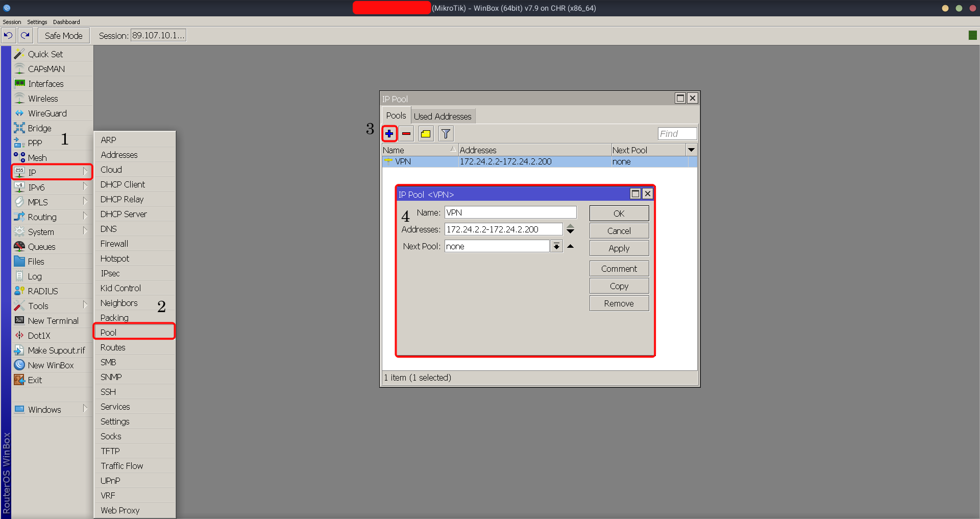Open WireGuard in the sidebar
Screen dimensions: 980x519
[52, 113]
